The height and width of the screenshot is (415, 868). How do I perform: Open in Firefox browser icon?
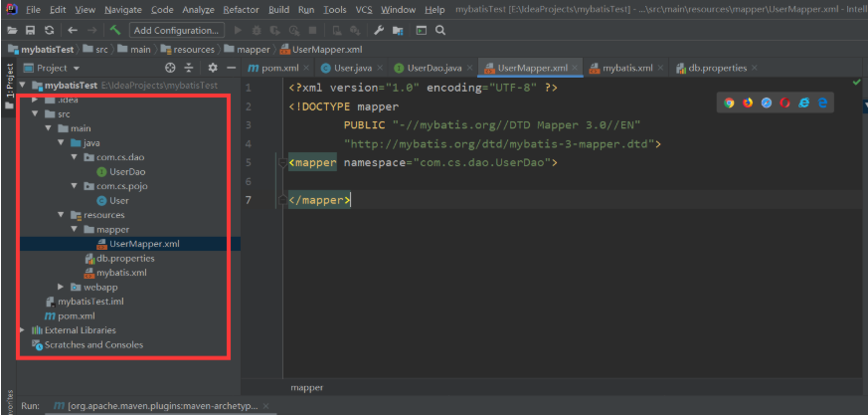748,103
